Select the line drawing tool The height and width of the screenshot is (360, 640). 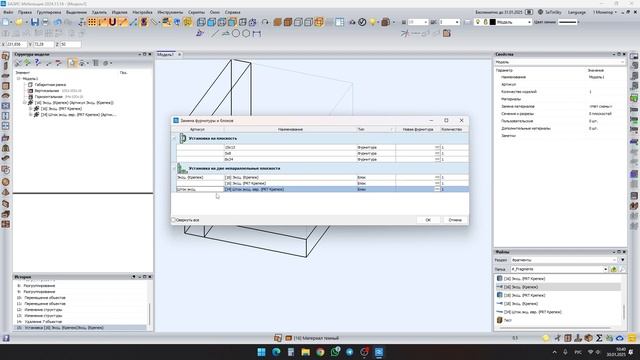pyautogui.click(x=215, y=33)
